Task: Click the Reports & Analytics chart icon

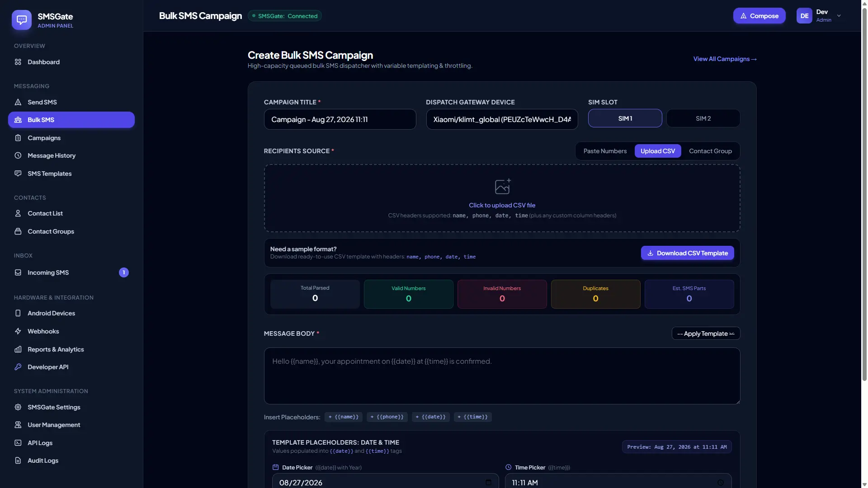Action: 18,349
